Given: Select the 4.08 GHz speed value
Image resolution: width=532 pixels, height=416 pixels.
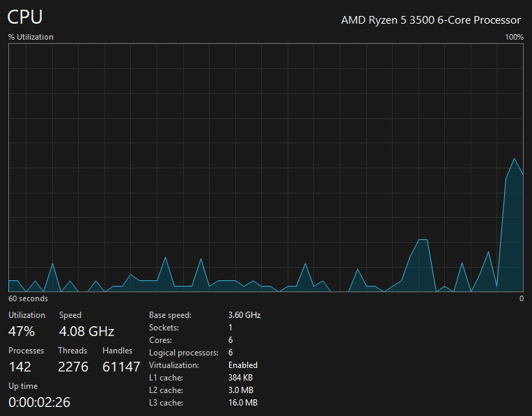Looking at the screenshot, I should tap(87, 331).
